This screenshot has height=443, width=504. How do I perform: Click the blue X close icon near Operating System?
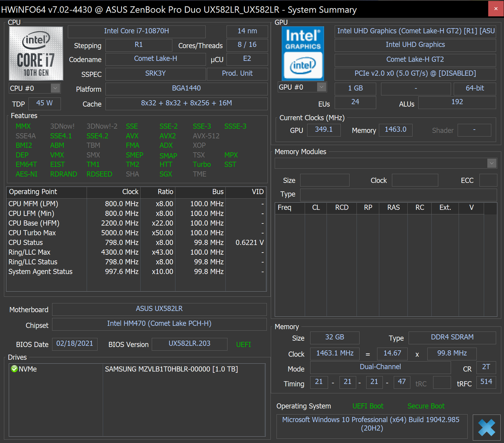(x=487, y=427)
